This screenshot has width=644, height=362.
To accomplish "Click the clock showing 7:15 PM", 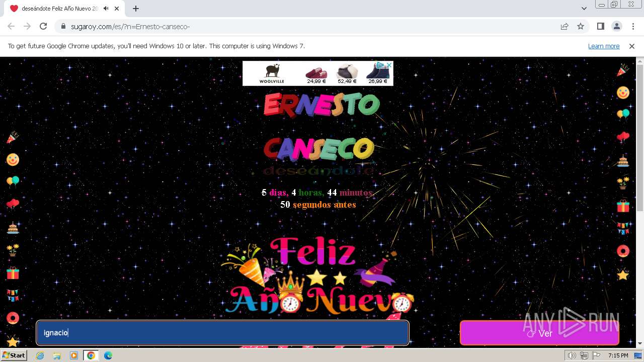I will click(618, 355).
